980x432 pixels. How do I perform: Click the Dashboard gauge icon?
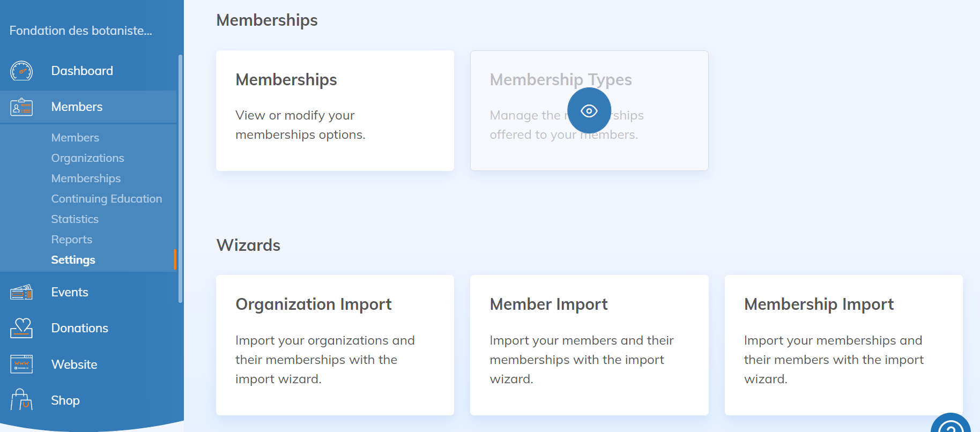(21, 71)
